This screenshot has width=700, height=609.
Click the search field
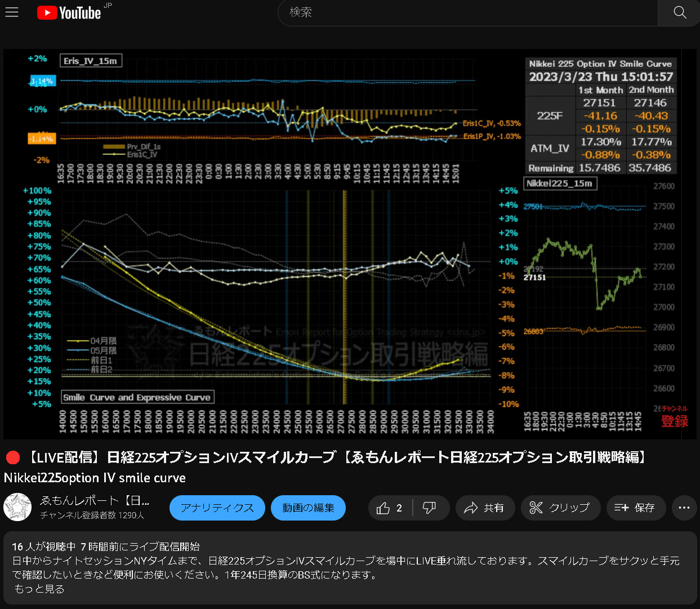pos(468,12)
